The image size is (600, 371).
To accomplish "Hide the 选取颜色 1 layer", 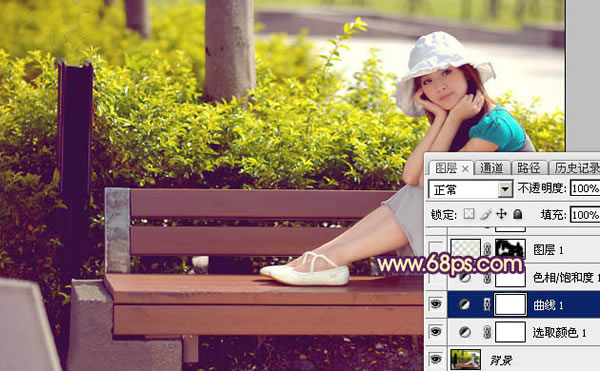I will pyautogui.click(x=435, y=332).
